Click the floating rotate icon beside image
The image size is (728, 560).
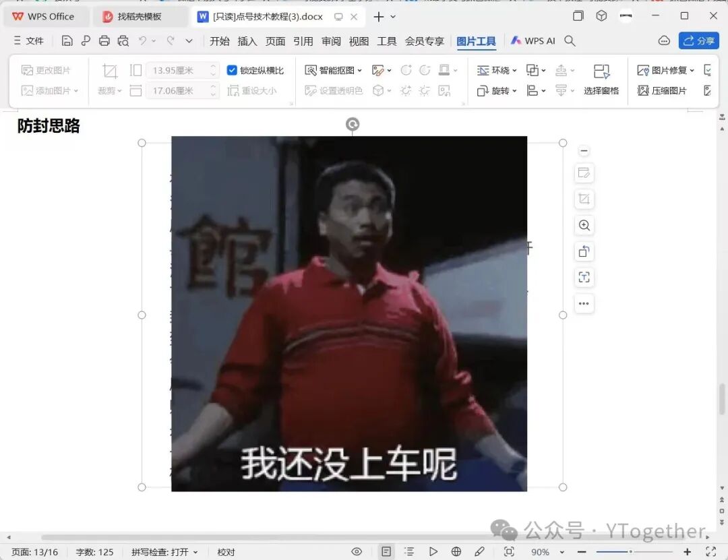click(x=584, y=251)
